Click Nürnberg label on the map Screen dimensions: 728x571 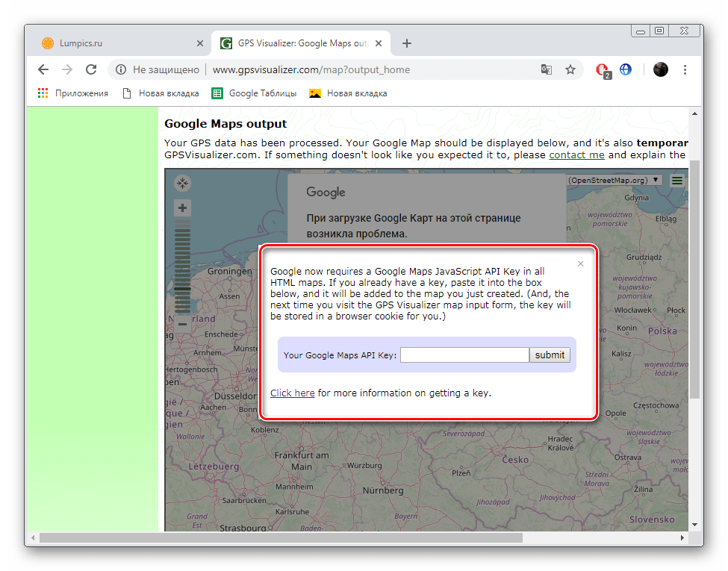point(383,490)
